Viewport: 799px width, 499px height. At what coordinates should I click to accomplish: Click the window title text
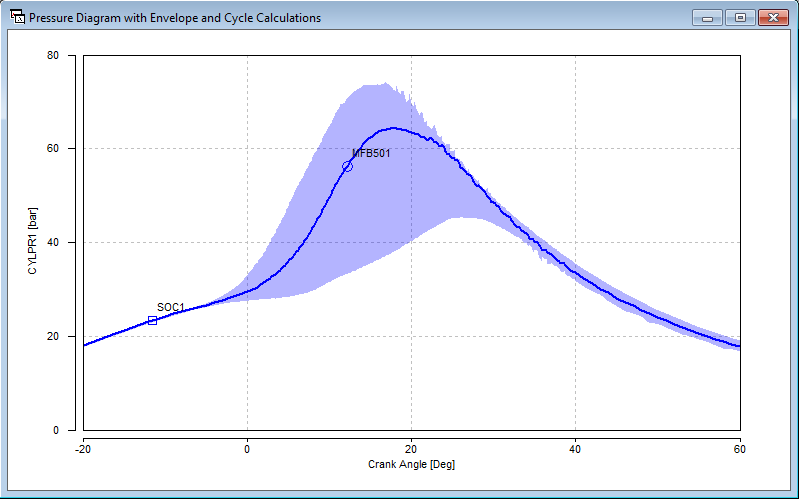tap(175, 18)
